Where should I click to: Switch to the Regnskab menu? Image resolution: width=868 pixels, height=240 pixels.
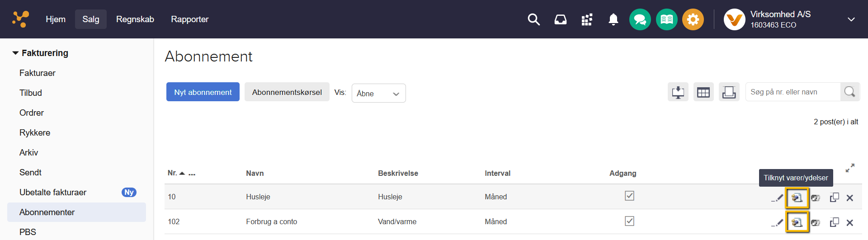pyautogui.click(x=135, y=19)
